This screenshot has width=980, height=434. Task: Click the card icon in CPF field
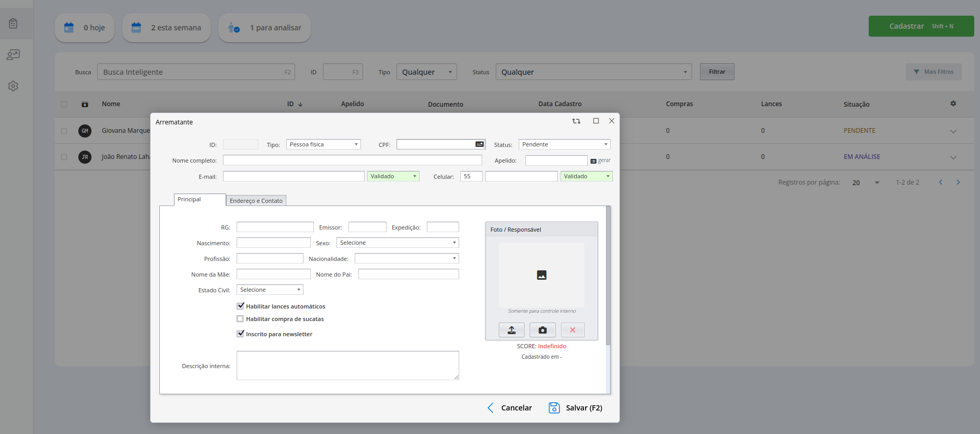(479, 144)
